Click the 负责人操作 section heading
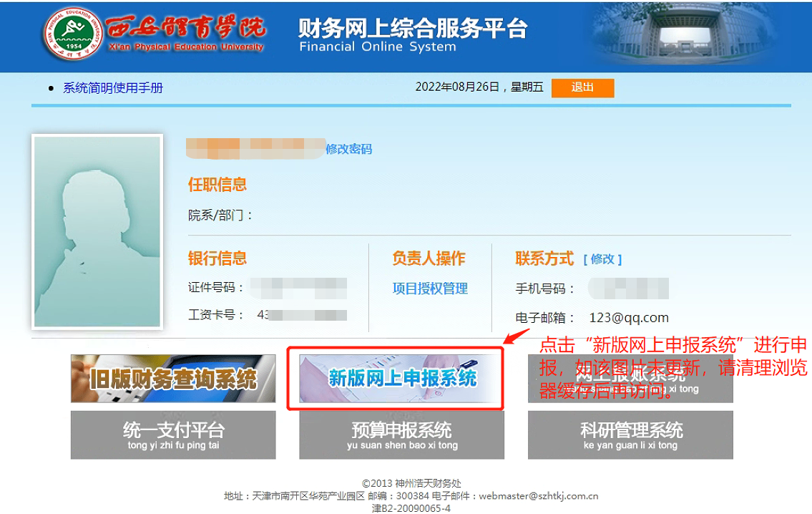The image size is (812, 514). tap(429, 258)
